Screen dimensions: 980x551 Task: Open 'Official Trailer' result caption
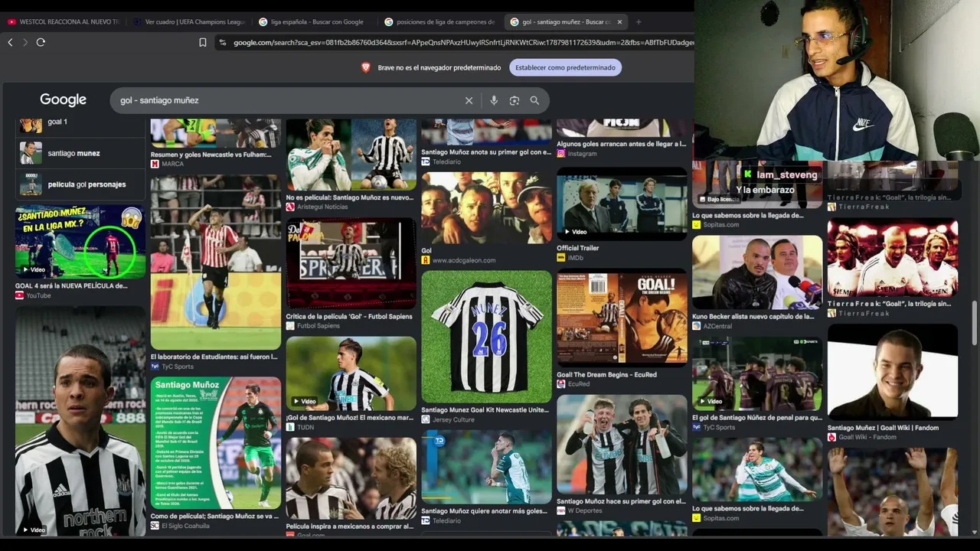(578, 248)
